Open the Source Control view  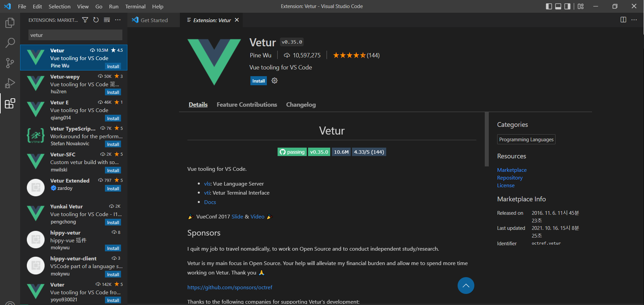coord(10,63)
